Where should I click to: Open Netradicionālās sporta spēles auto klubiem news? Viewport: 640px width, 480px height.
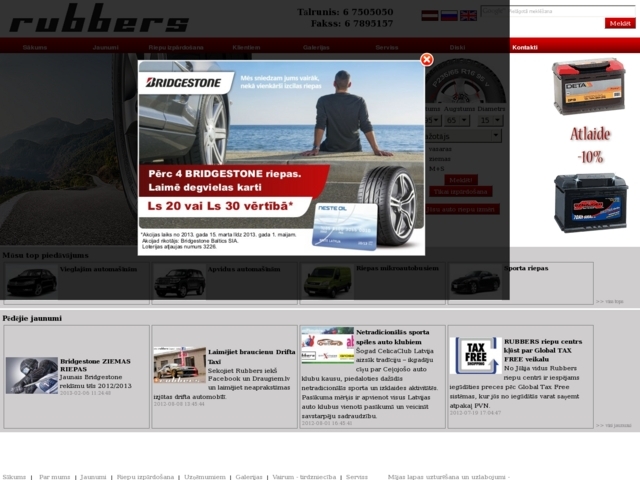(x=392, y=337)
